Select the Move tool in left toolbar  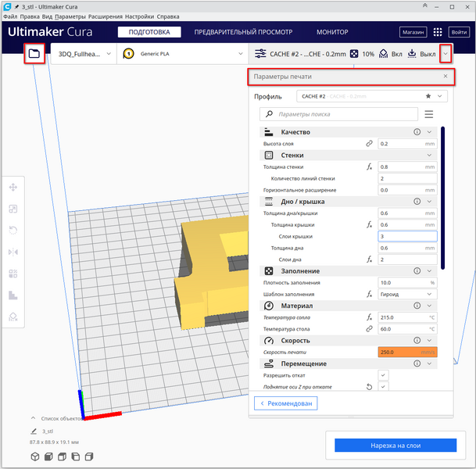(13, 188)
